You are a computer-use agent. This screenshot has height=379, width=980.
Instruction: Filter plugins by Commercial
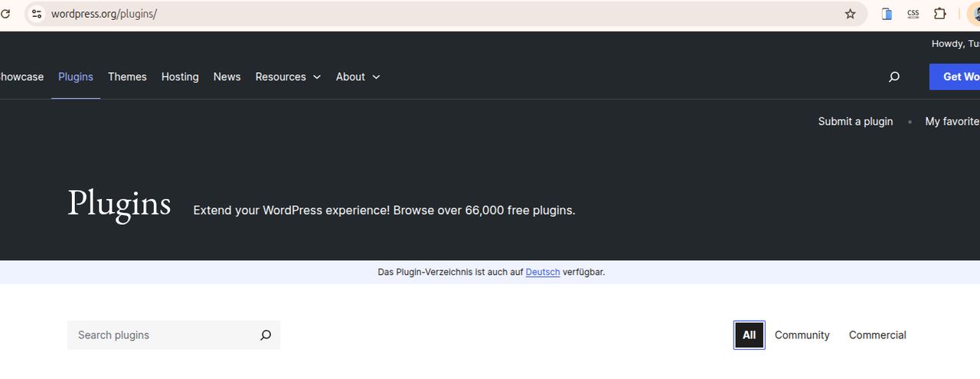tap(877, 335)
